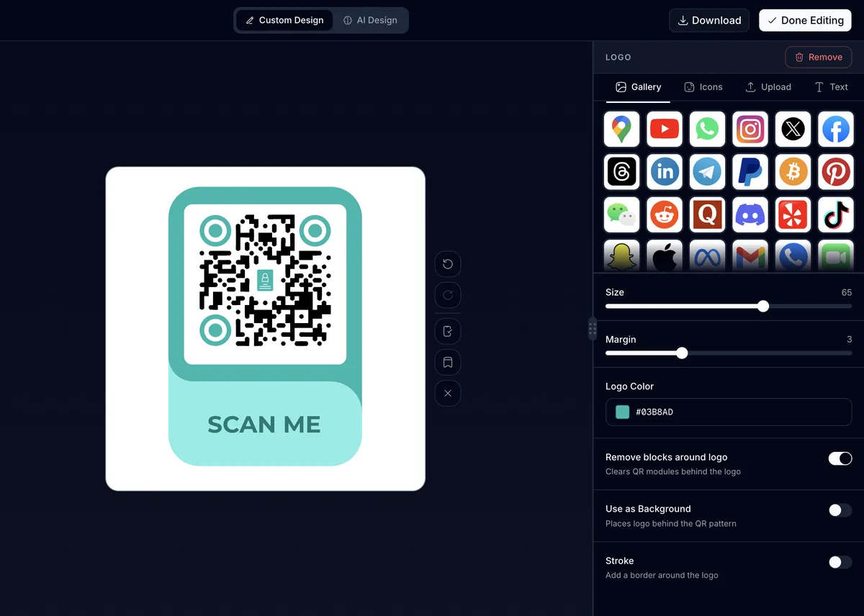This screenshot has width=864, height=616.
Task: Click 'Clears QR modules behind the logo' text
Action: coord(673,472)
